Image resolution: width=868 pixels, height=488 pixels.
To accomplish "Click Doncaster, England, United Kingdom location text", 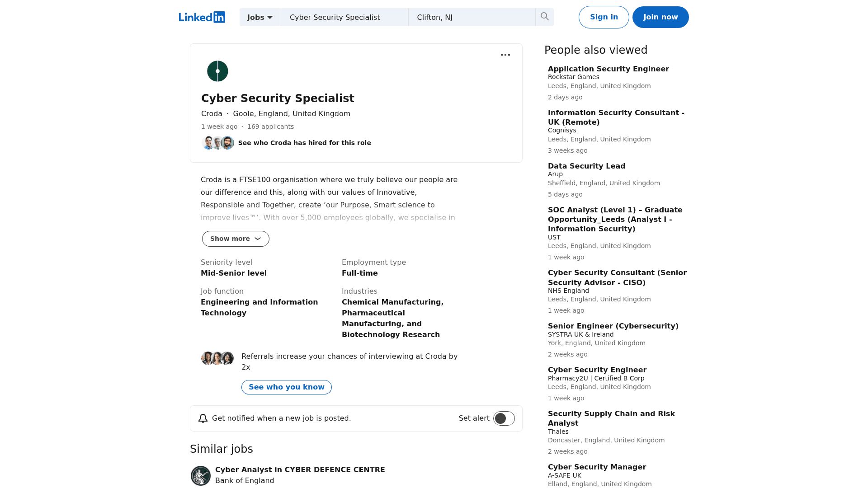I will tap(606, 441).
